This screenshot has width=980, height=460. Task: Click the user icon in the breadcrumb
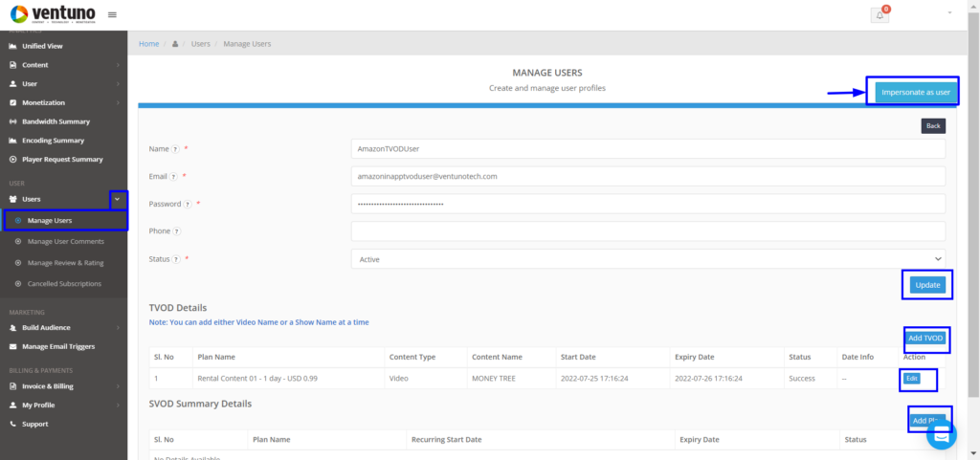click(x=175, y=44)
